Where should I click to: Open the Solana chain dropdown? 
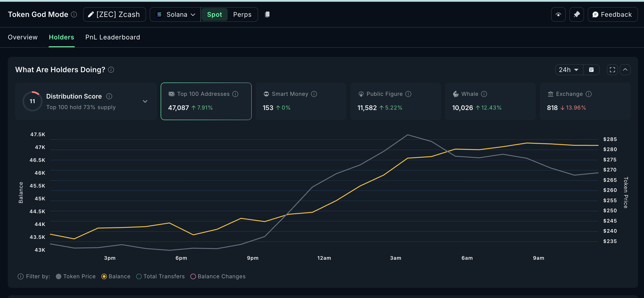pyautogui.click(x=175, y=14)
